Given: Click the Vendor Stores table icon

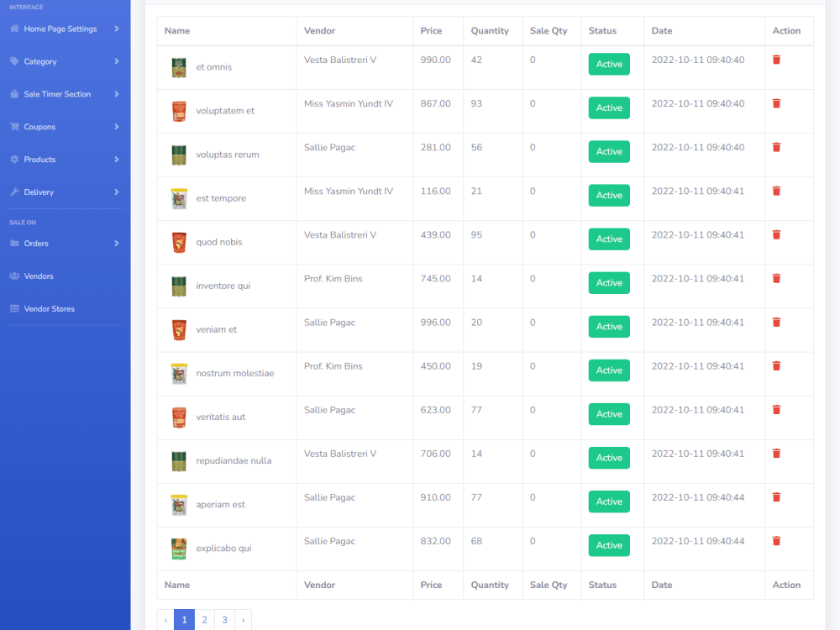Looking at the screenshot, I should click(14, 308).
